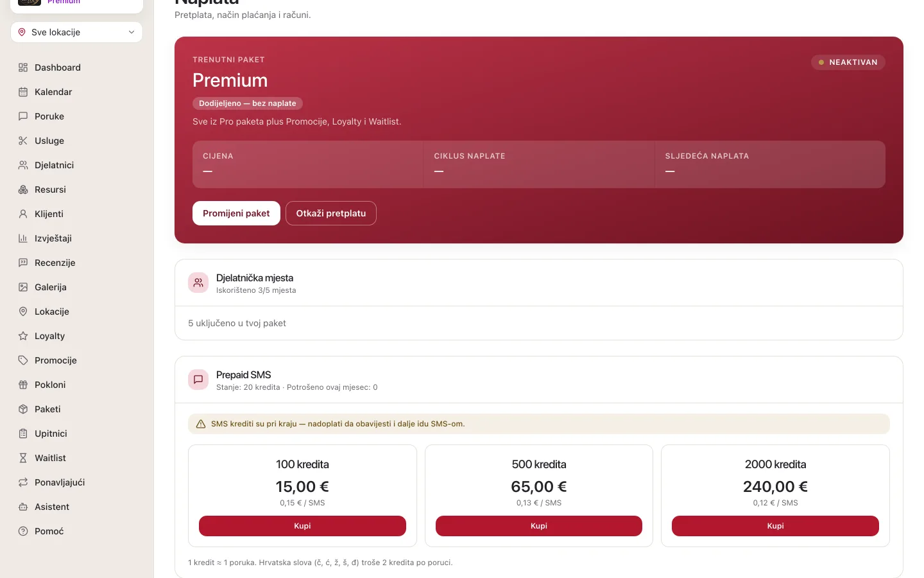Click the NEAKTIVAN status badge
The image size is (924, 578).
[x=848, y=62]
